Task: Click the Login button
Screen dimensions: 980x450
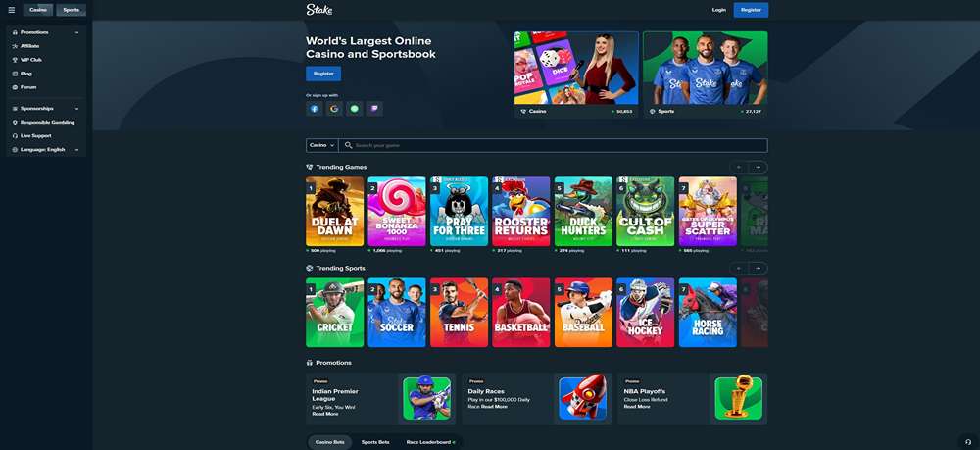Action: click(718, 10)
